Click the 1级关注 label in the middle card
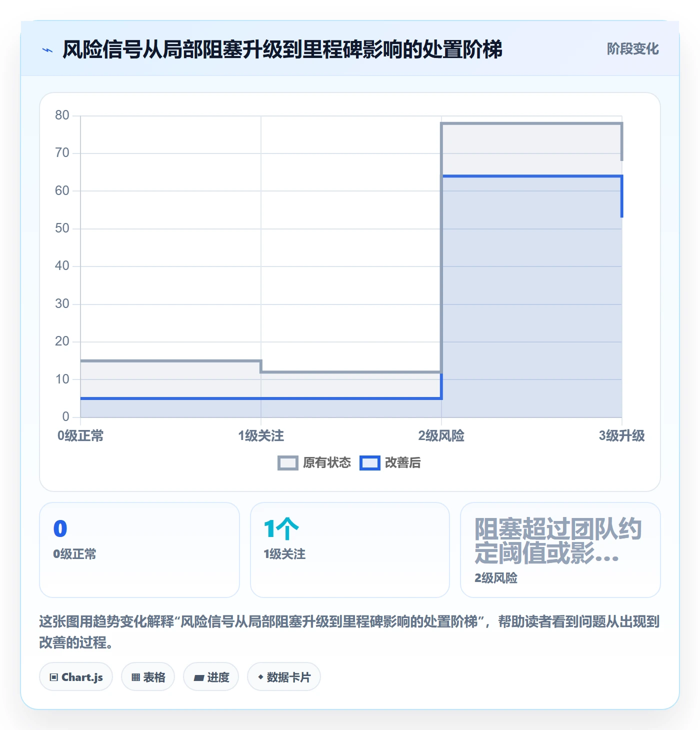Image resolution: width=700 pixels, height=730 pixels. (284, 554)
